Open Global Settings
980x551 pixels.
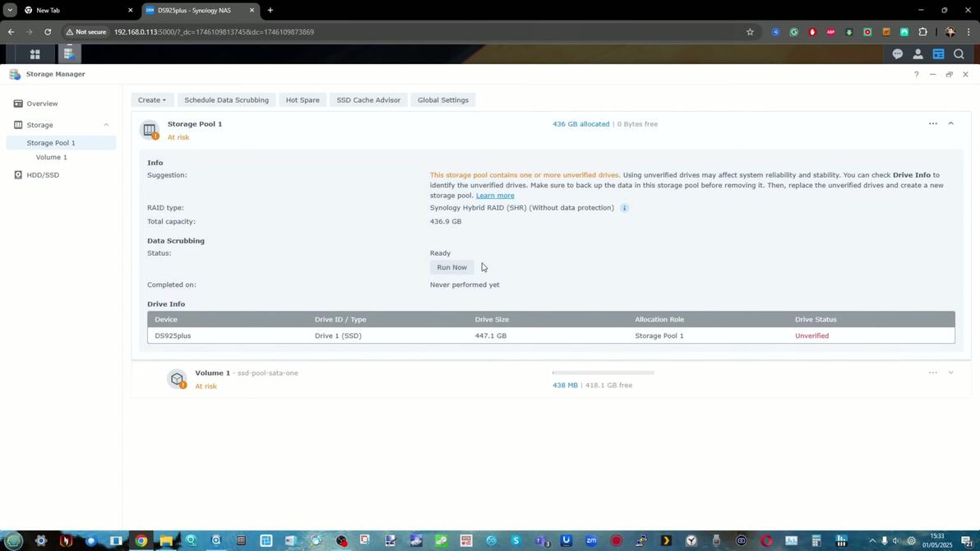[442, 100]
